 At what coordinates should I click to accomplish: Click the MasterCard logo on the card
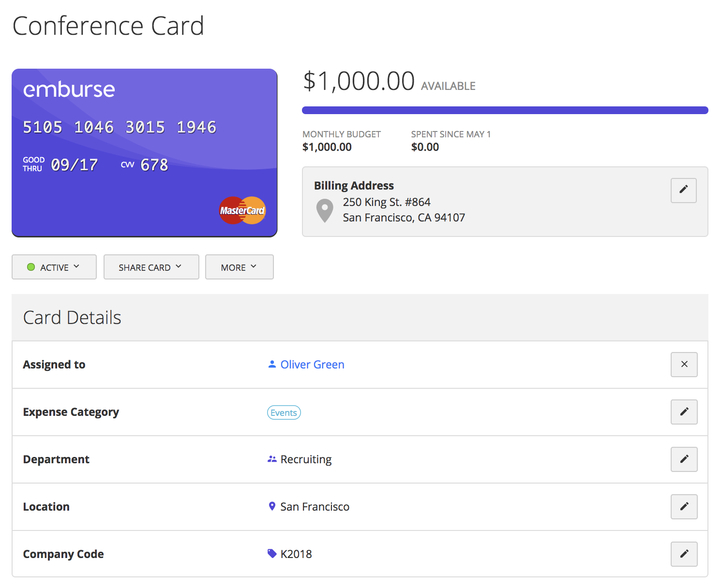point(242,210)
